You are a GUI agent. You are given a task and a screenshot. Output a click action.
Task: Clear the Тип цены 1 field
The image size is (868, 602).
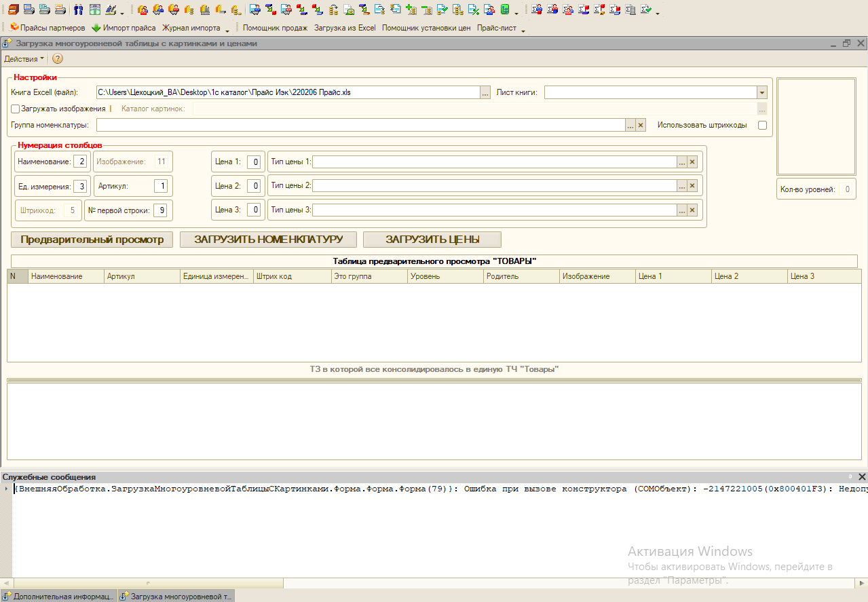[x=692, y=162]
